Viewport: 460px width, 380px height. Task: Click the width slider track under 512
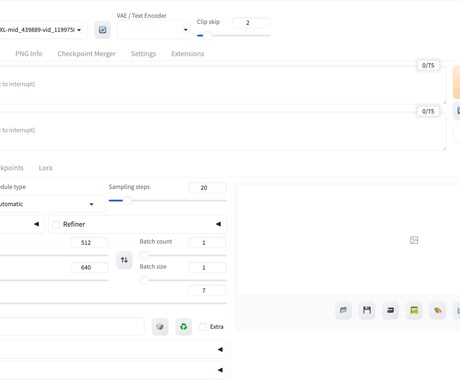point(54,255)
